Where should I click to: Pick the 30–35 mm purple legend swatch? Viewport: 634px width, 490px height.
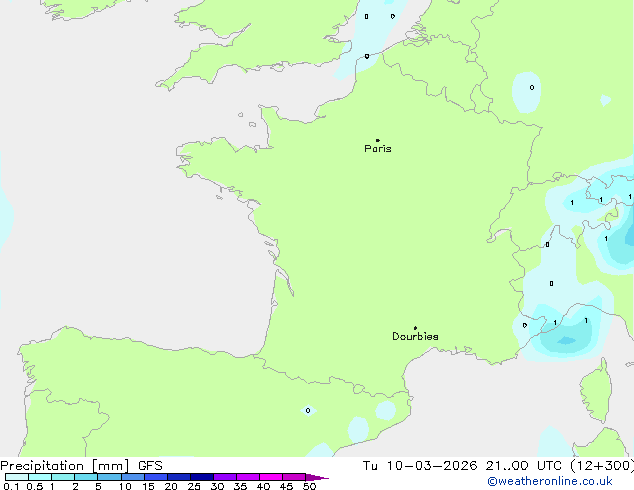[x=224, y=477]
